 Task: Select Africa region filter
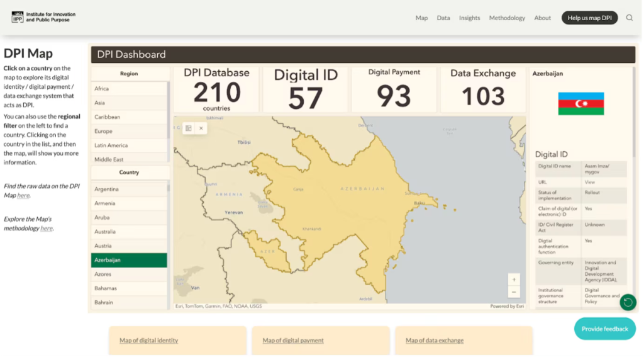[x=102, y=89]
